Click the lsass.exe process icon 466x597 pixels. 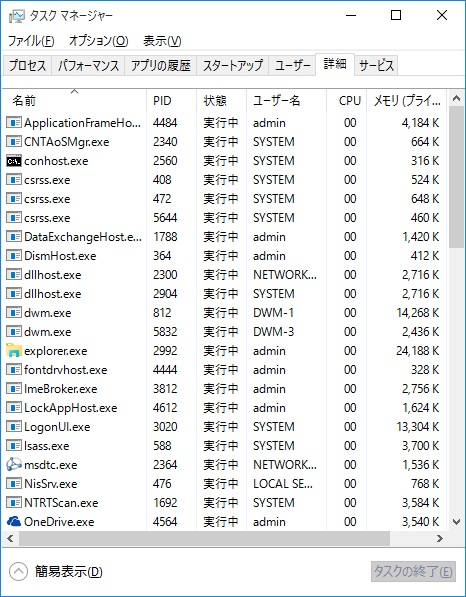tap(14, 446)
